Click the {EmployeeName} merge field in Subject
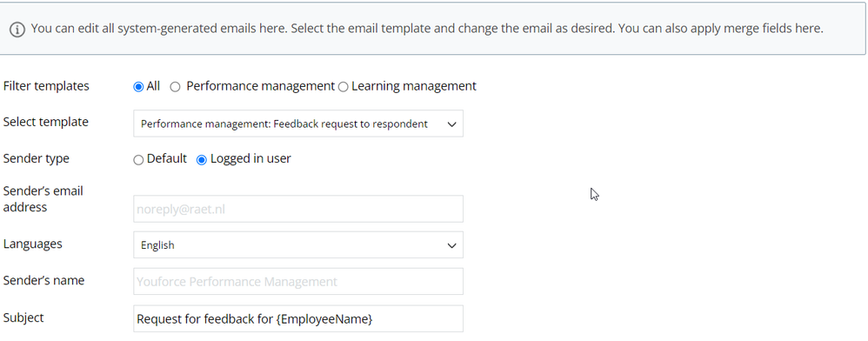This screenshot has height=341, width=868. click(x=325, y=319)
